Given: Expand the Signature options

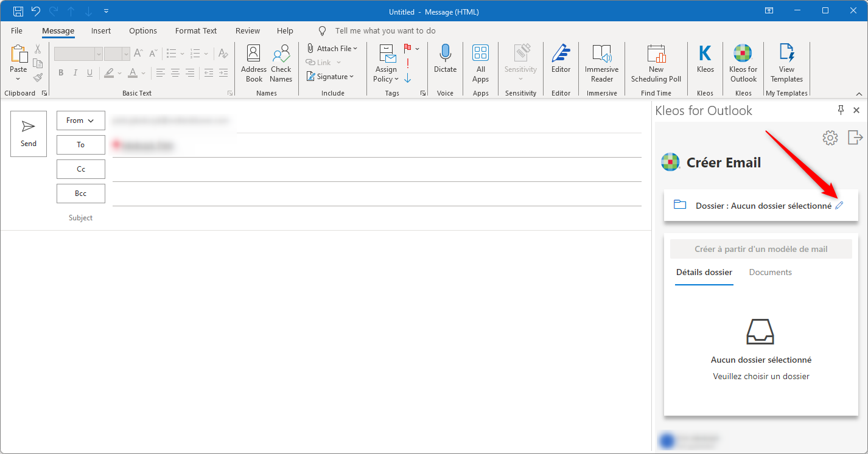Looking at the screenshot, I should pos(331,76).
